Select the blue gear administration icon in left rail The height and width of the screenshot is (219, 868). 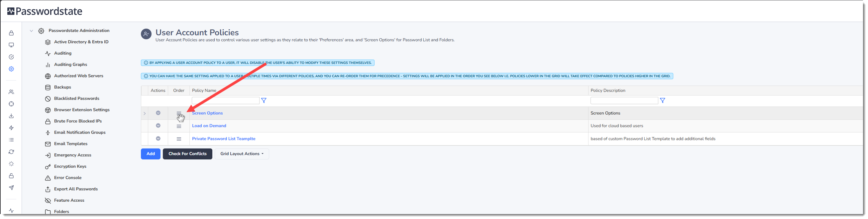click(x=11, y=69)
